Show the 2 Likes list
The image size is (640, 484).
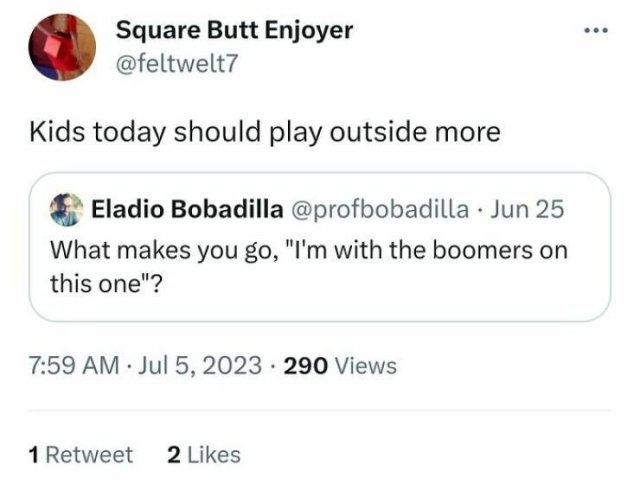point(203,455)
